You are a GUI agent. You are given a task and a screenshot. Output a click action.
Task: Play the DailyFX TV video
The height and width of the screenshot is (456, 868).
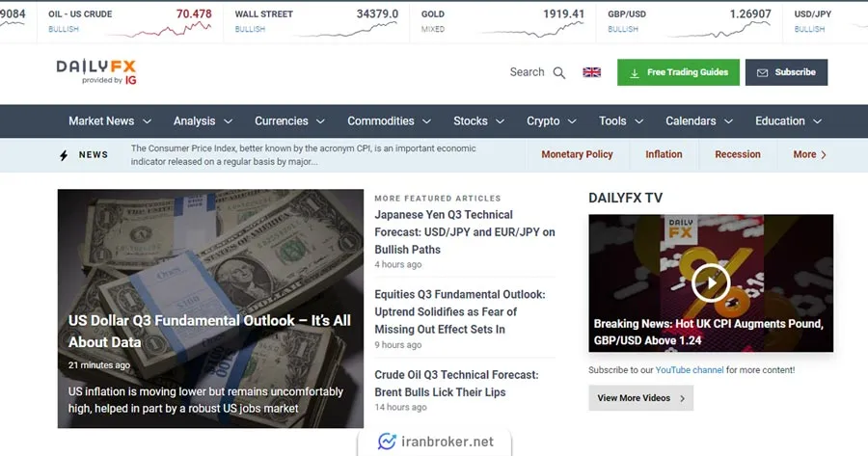coord(710,282)
